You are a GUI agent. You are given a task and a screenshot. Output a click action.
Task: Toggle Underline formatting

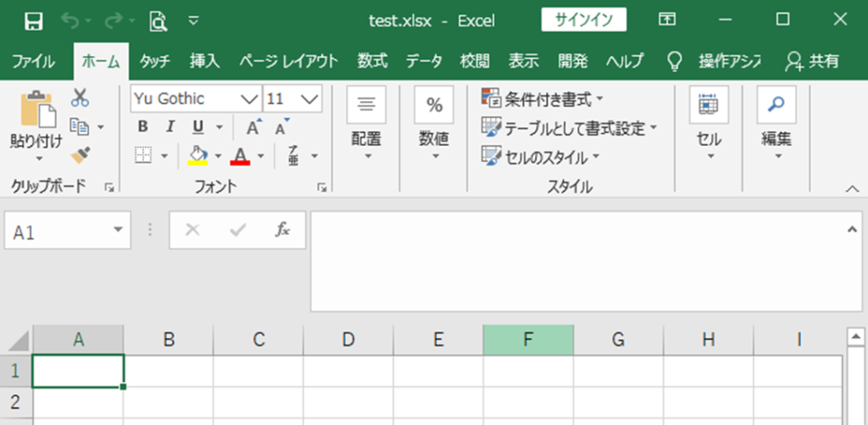(x=198, y=127)
